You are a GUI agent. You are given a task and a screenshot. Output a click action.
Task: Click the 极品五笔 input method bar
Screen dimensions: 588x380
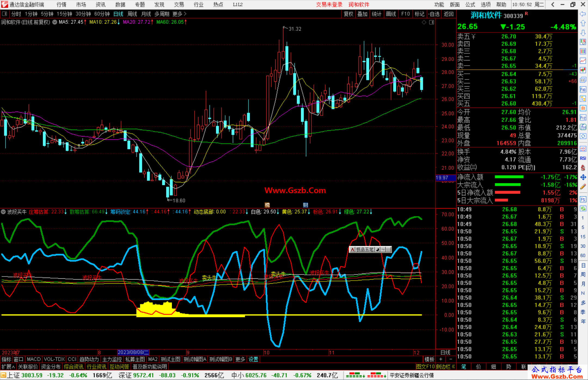click(370, 250)
